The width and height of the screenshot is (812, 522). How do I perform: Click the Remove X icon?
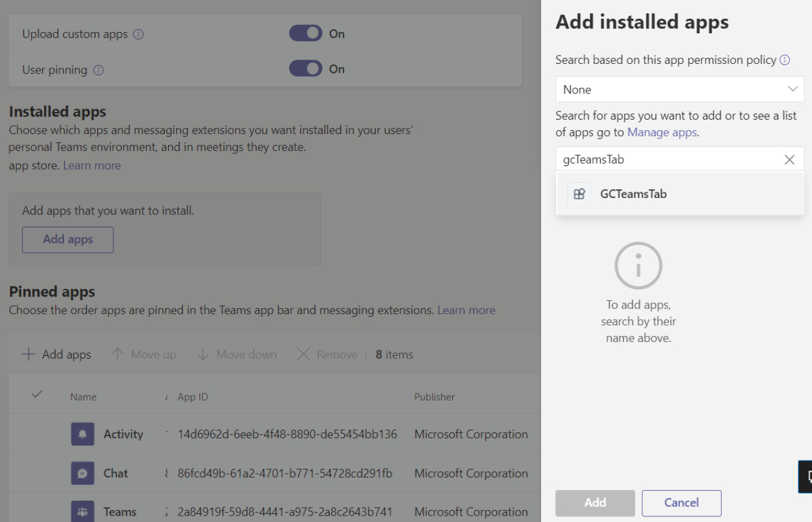pos(303,355)
